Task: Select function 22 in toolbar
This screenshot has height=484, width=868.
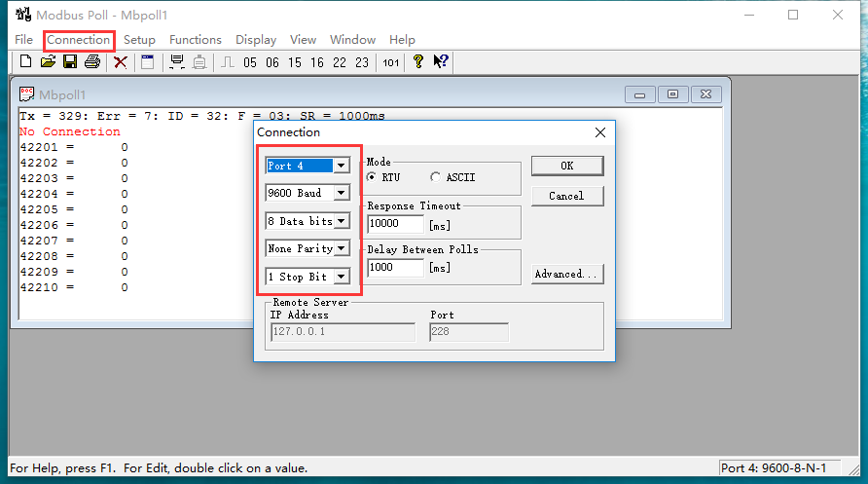Action: point(340,62)
